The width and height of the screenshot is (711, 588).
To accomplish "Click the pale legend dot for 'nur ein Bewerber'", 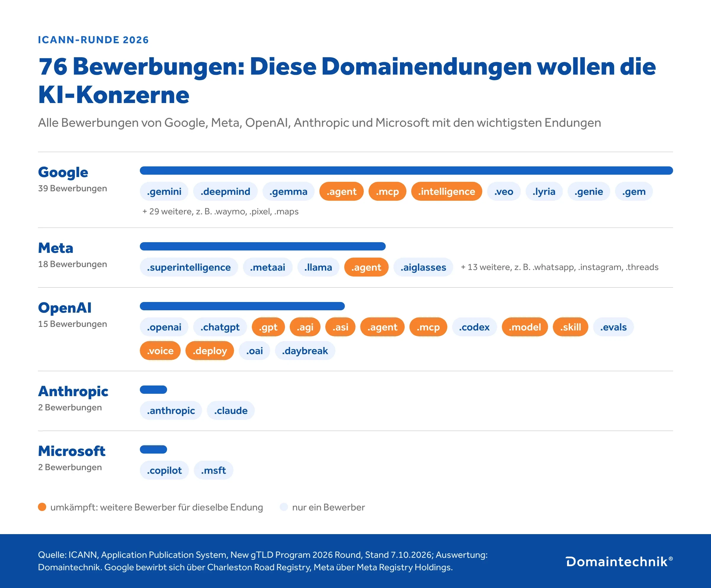I will [x=284, y=507].
